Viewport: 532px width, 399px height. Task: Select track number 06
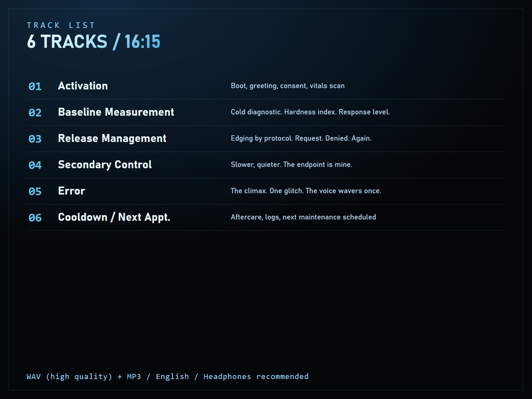[x=35, y=218]
